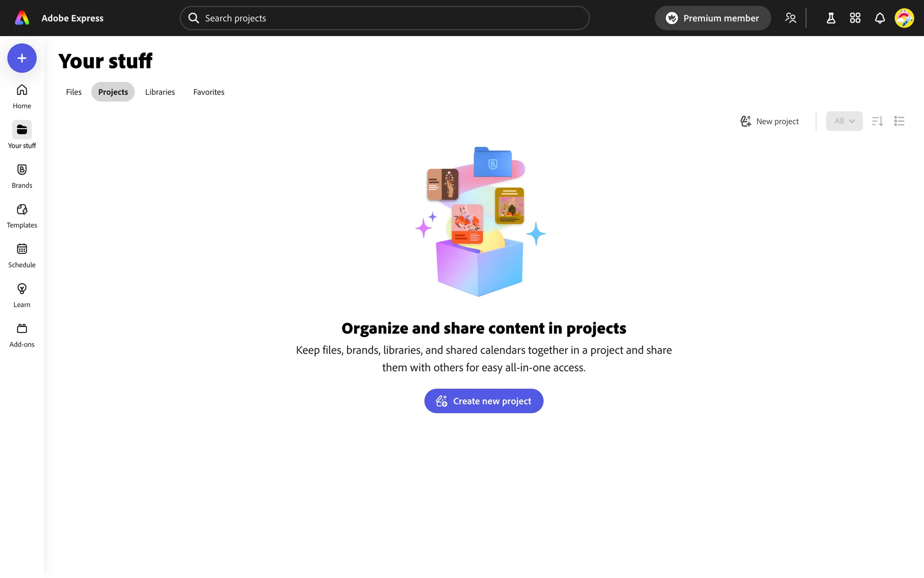Open the invite people icon
This screenshot has height=578, width=924.
790,18
